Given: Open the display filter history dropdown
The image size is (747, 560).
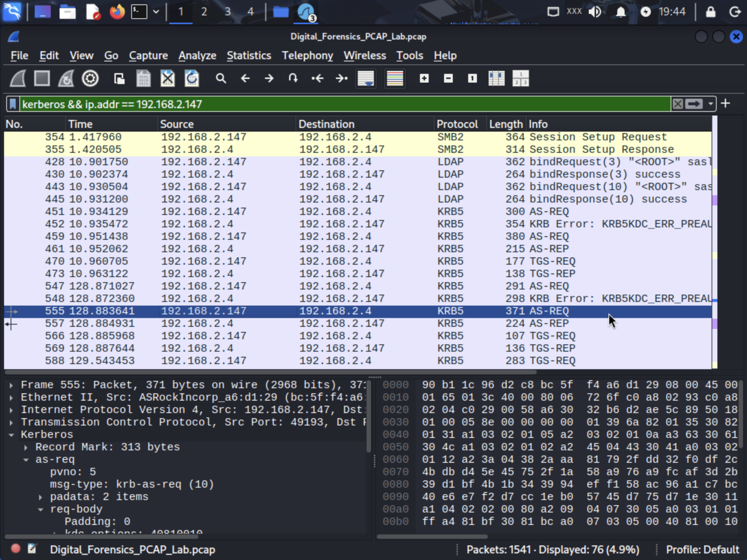Looking at the screenshot, I should (710, 104).
